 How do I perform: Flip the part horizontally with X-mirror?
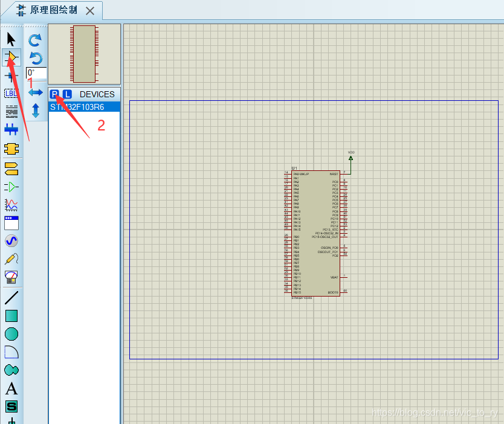tap(36, 92)
